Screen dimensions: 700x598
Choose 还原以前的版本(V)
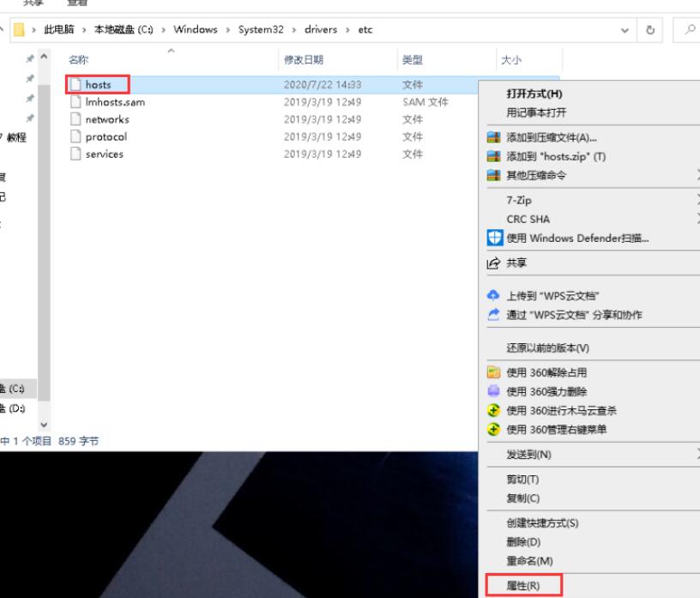coord(548,347)
